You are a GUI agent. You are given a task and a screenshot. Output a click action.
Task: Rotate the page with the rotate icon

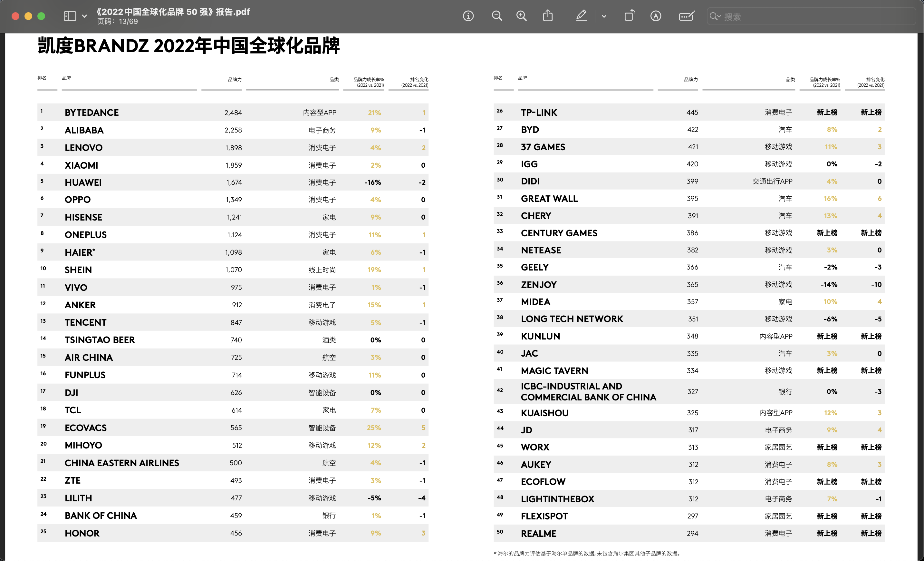point(629,16)
